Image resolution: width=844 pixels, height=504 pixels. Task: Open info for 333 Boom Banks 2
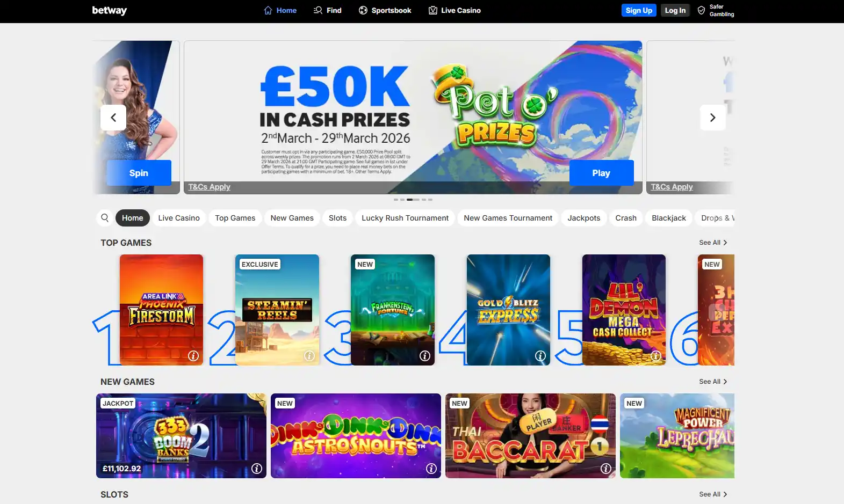(257, 469)
